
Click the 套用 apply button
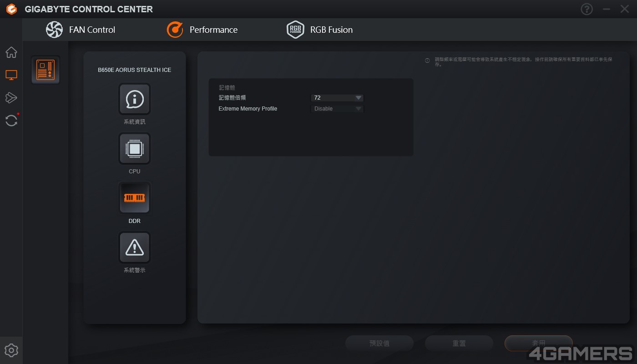(x=539, y=343)
